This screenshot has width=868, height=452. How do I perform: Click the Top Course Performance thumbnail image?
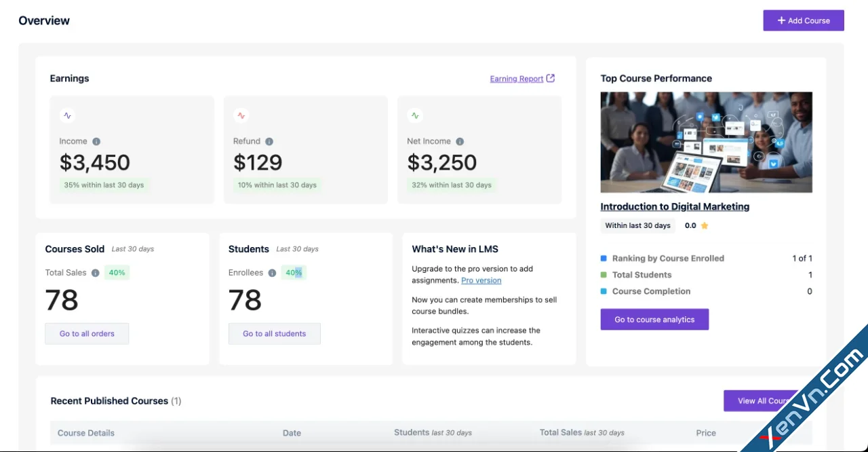tap(706, 143)
